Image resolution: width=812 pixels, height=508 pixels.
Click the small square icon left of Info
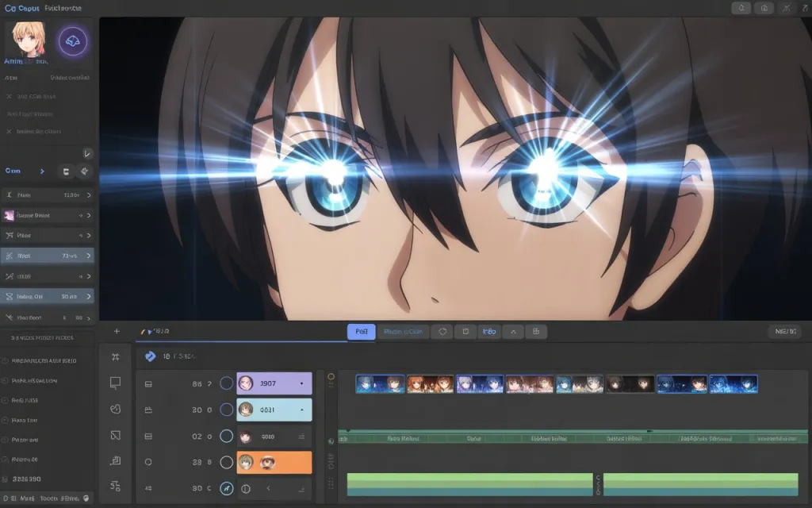pyautogui.click(x=465, y=332)
